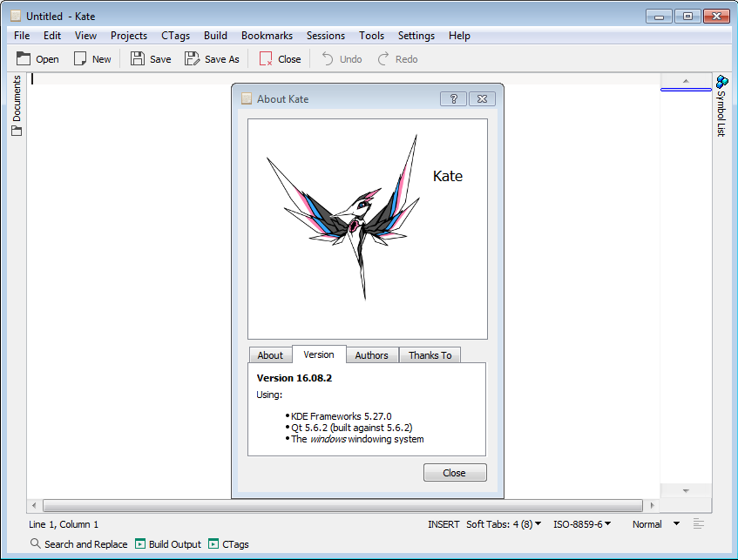
Task: Click the question mark help button in dialog
Action: click(453, 99)
